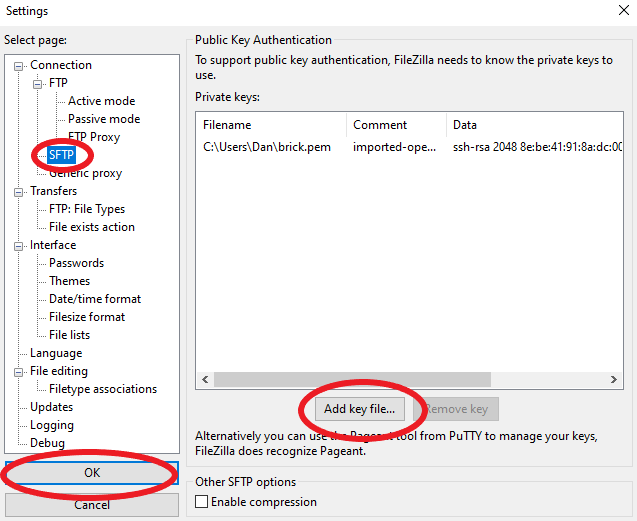Click the Remove key button

point(456,409)
